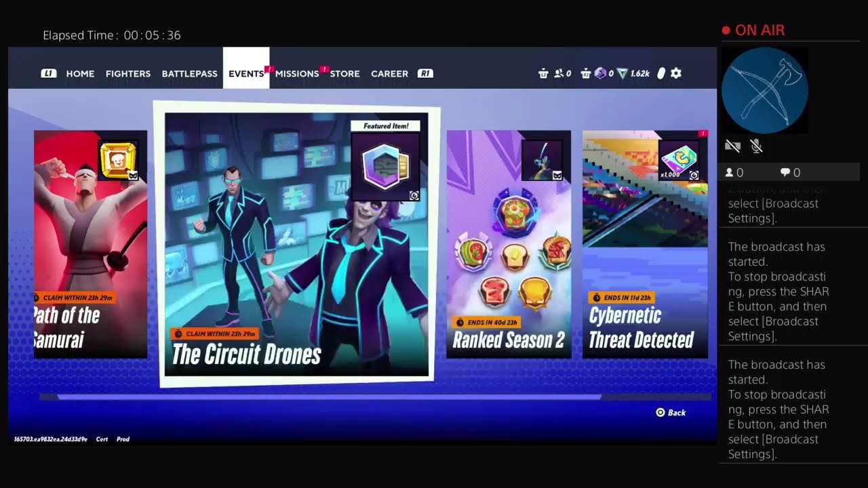Click the sword reward icon on Ranked Season 2
868x488 pixels.
pyautogui.click(x=542, y=161)
